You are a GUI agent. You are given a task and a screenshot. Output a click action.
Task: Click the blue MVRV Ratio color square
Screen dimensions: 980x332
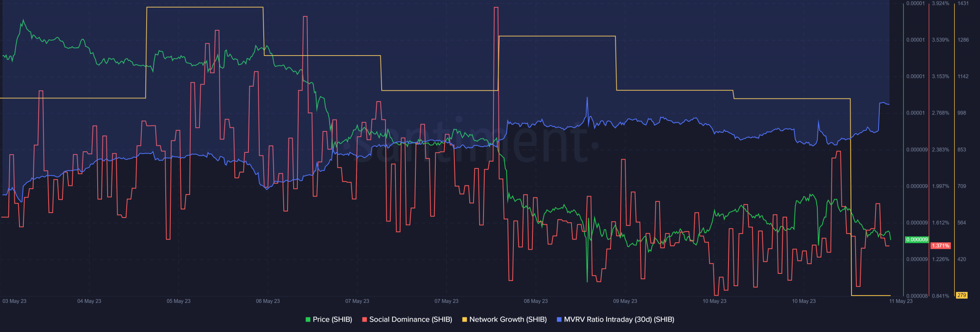[x=559, y=320]
